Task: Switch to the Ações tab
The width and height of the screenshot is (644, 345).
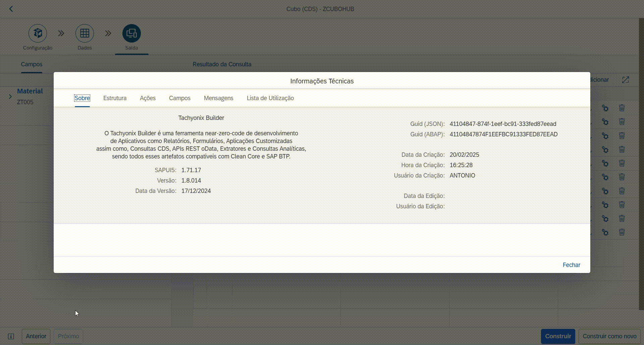Action: point(148,98)
